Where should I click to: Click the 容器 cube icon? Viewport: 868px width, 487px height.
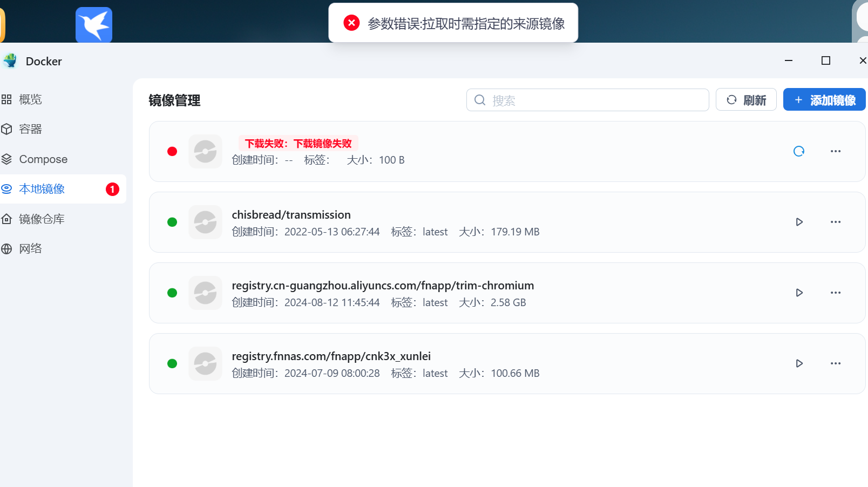click(6, 129)
